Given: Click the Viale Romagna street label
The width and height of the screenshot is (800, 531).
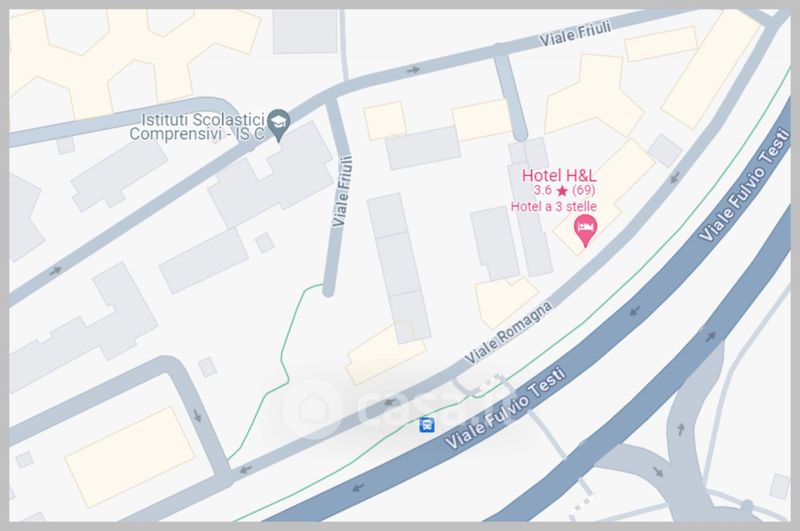Looking at the screenshot, I should pos(508,333).
